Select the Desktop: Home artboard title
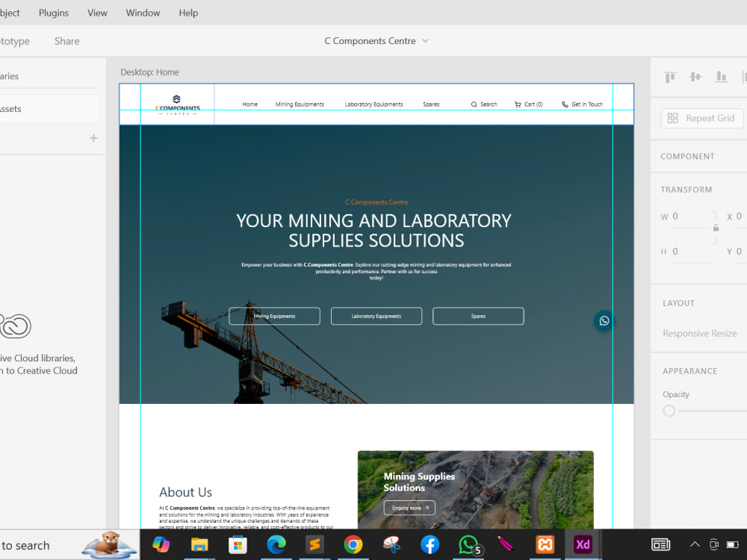The image size is (747, 560). pos(149,72)
